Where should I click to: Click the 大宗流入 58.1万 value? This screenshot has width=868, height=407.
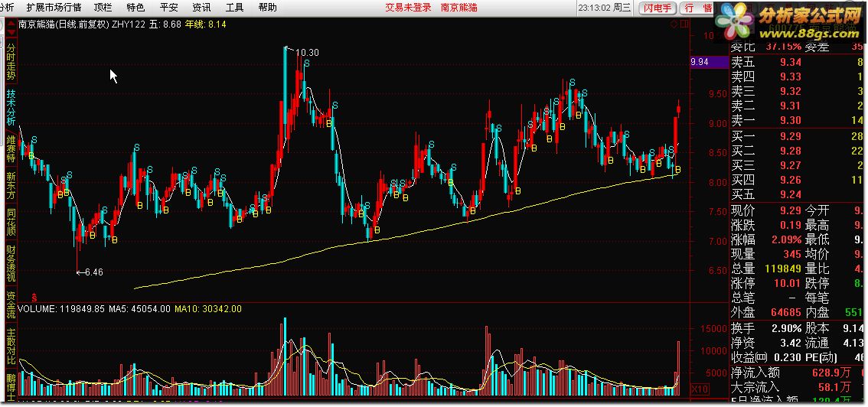pos(835,387)
